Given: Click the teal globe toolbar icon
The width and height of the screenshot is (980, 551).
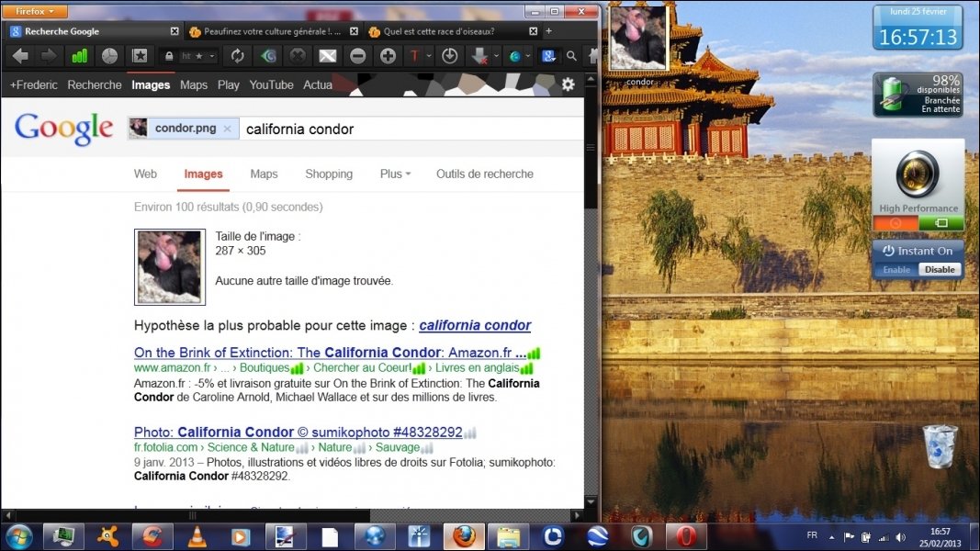Looking at the screenshot, I should [x=515, y=56].
